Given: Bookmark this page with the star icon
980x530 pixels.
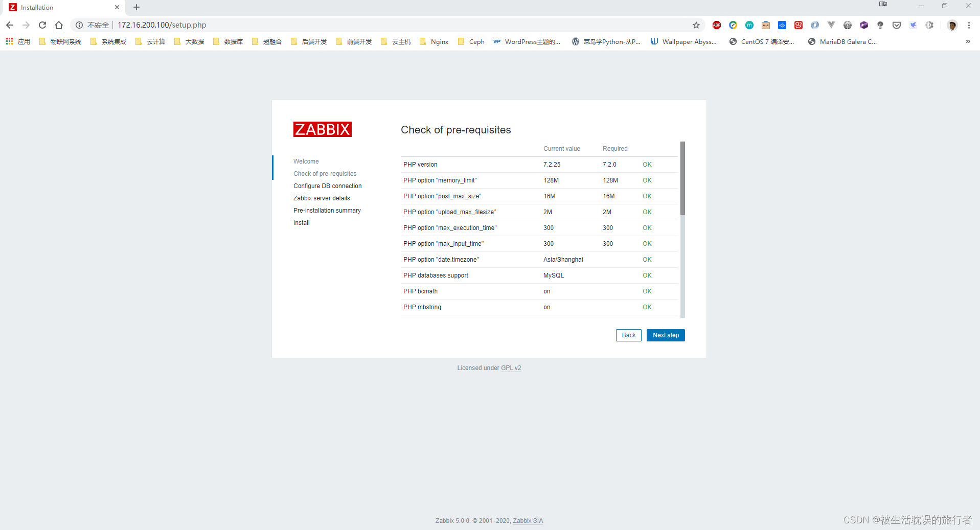Looking at the screenshot, I should click(x=696, y=25).
